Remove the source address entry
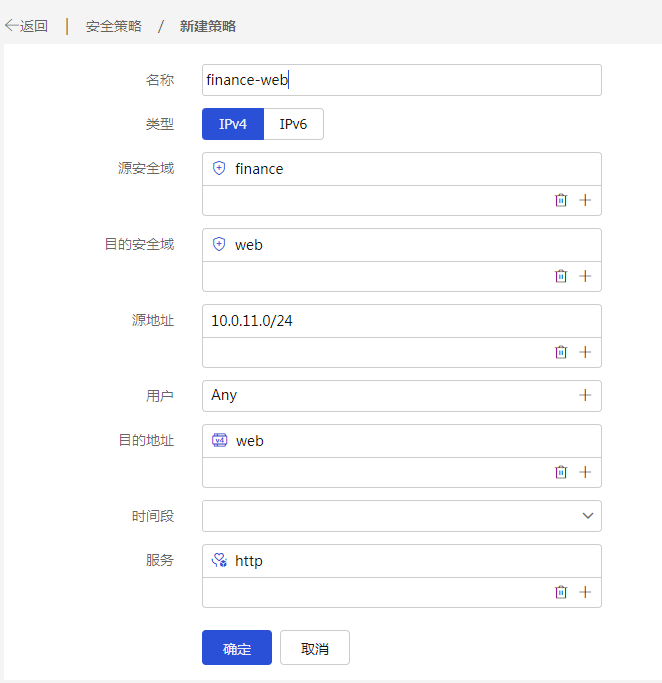Screen dimensions: 662x683 (x=561, y=352)
